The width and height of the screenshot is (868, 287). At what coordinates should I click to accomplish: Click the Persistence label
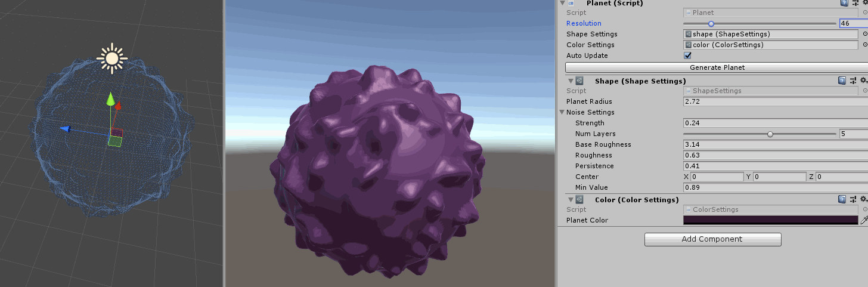pyautogui.click(x=594, y=166)
